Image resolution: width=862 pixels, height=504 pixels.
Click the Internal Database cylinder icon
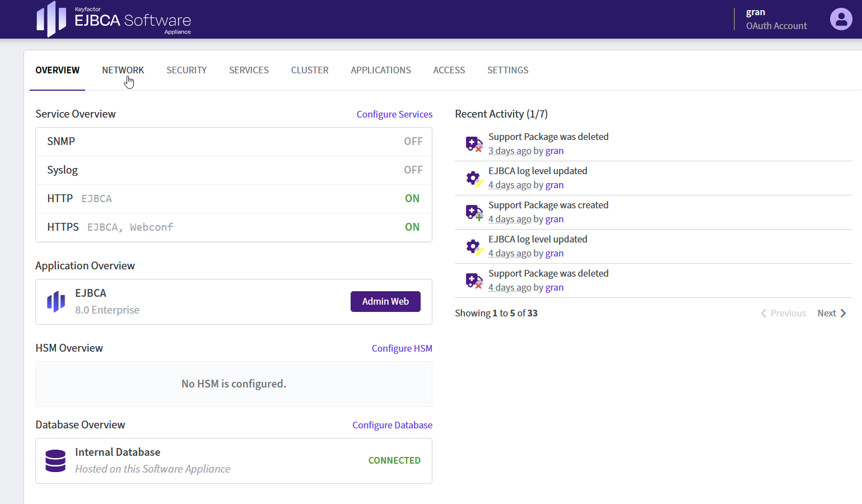tap(55, 461)
